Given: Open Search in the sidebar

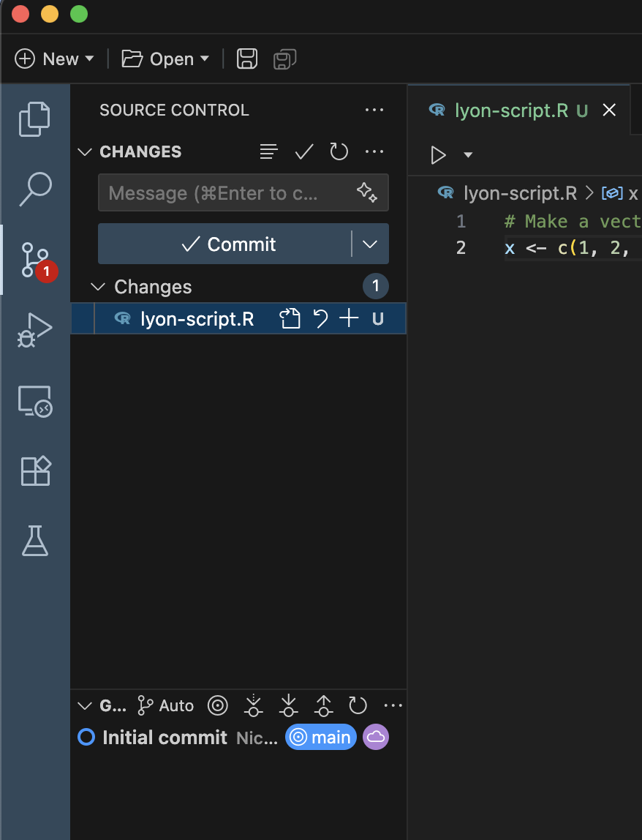Looking at the screenshot, I should pos(34,189).
